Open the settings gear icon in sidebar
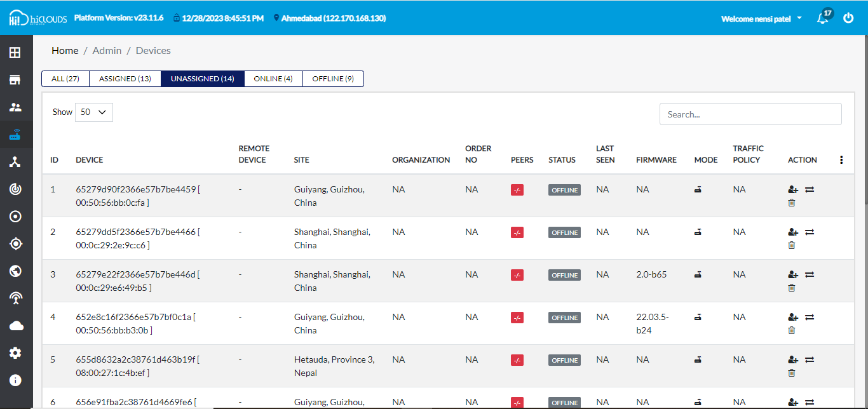This screenshot has height=409, width=868. (x=15, y=353)
